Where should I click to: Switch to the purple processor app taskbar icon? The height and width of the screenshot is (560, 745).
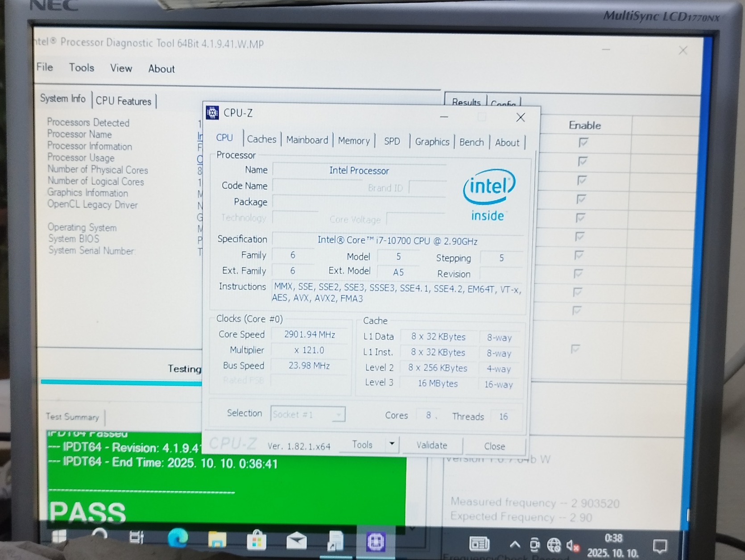click(x=376, y=542)
